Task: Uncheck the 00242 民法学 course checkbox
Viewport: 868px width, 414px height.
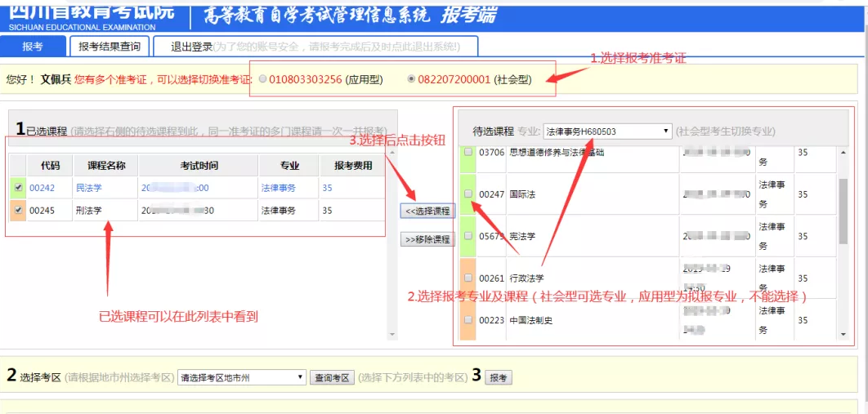Action: [18, 188]
